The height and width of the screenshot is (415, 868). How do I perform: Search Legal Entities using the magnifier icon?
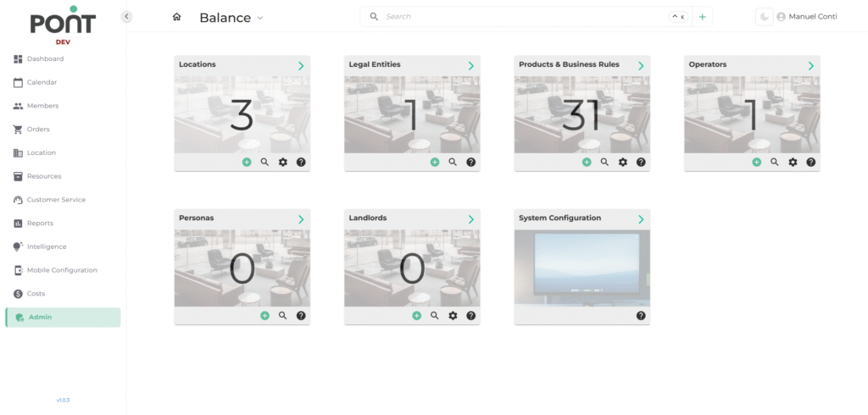(x=453, y=162)
